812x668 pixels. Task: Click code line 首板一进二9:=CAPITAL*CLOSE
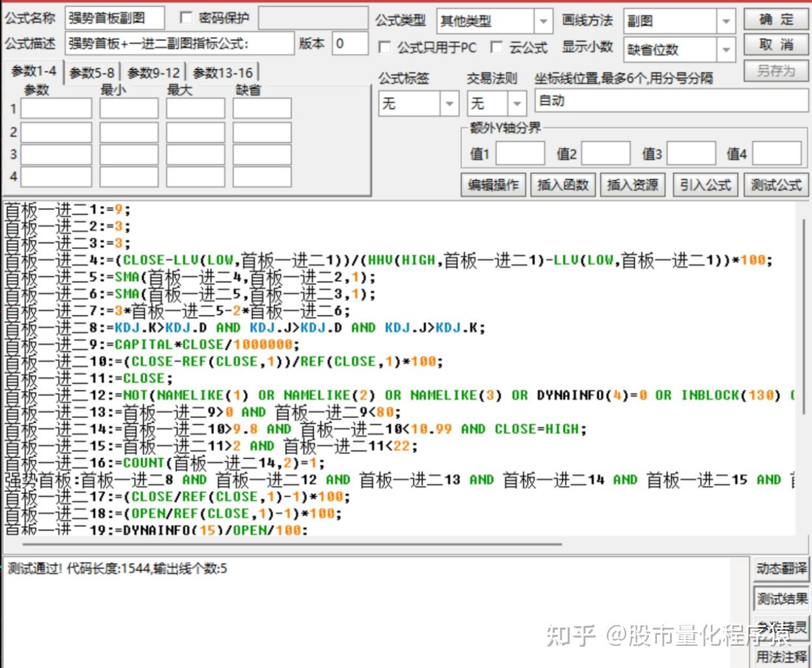(152, 345)
